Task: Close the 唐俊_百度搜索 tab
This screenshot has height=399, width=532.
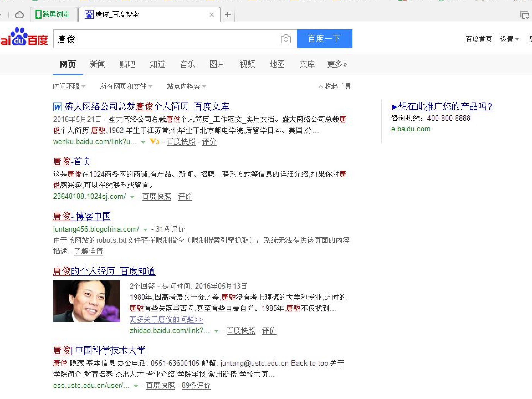Action: click(x=212, y=15)
